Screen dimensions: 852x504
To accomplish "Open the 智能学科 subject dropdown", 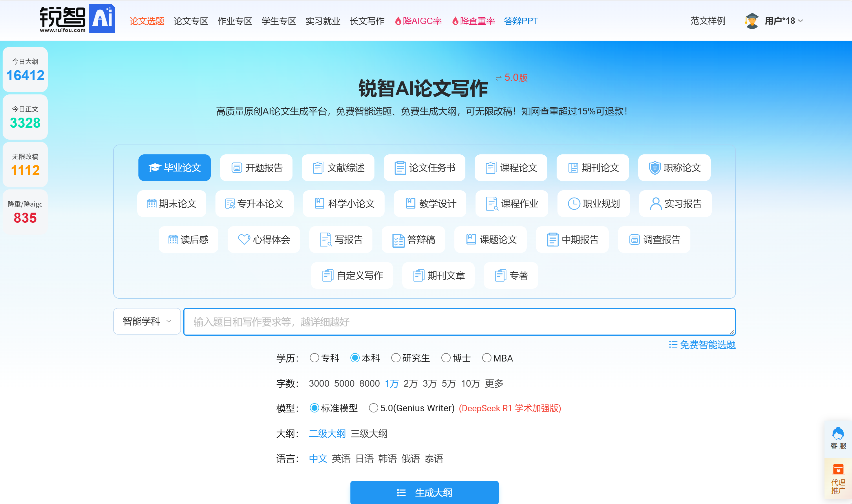I will click(x=147, y=321).
